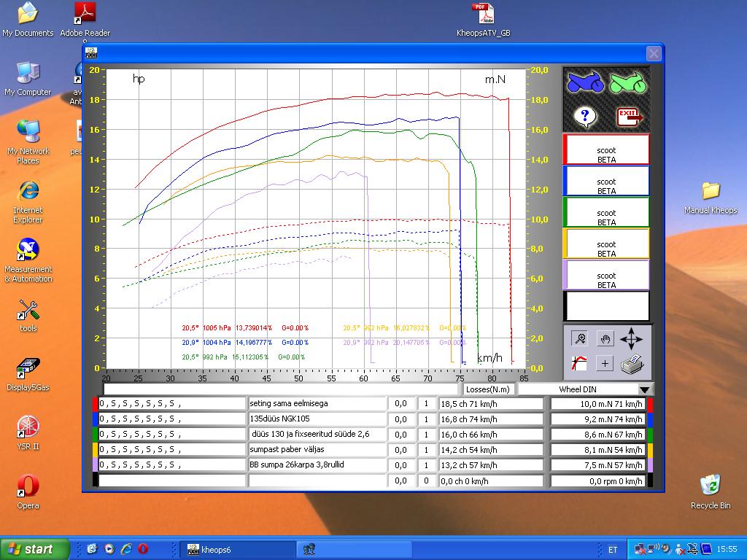The width and height of the screenshot is (747, 560).
Task: Select the blue scoot BETA run slot
Action: [x=606, y=181]
